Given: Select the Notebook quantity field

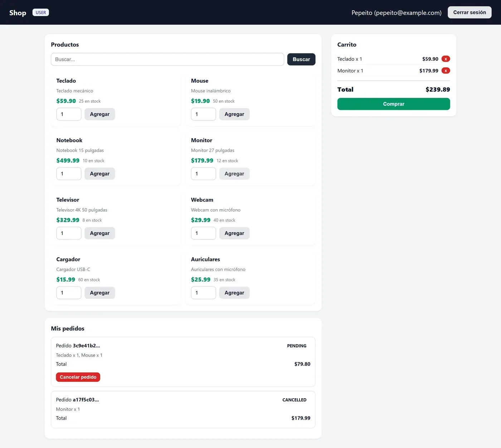Looking at the screenshot, I should pos(69,174).
